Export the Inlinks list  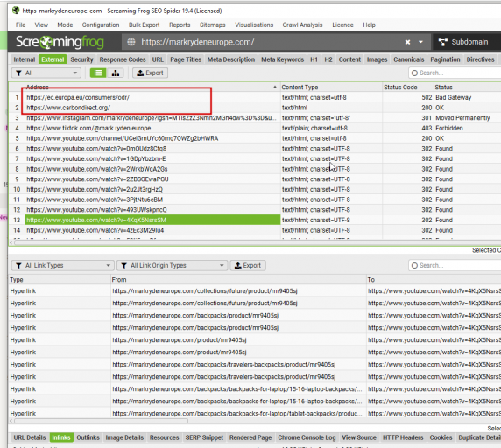click(248, 265)
